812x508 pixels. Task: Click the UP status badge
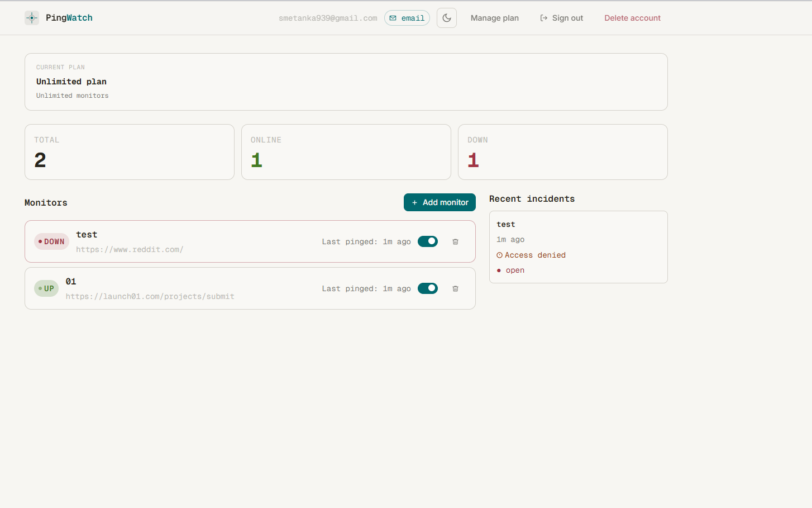pos(46,288)
